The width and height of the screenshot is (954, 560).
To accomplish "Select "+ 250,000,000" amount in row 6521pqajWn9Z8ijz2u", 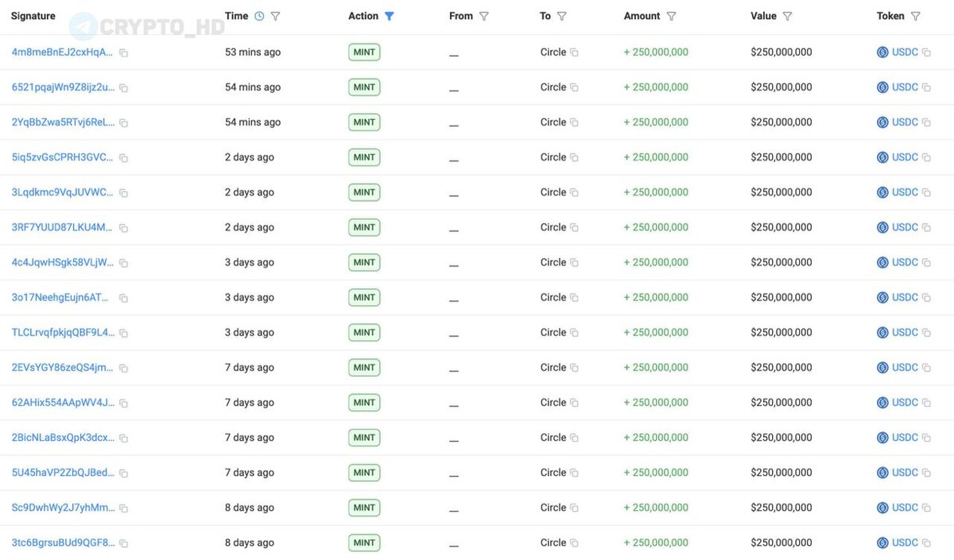I will [656, 87].
